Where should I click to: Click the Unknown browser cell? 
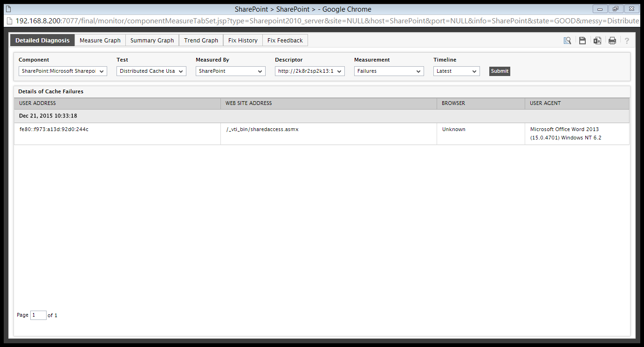[481, 134]
